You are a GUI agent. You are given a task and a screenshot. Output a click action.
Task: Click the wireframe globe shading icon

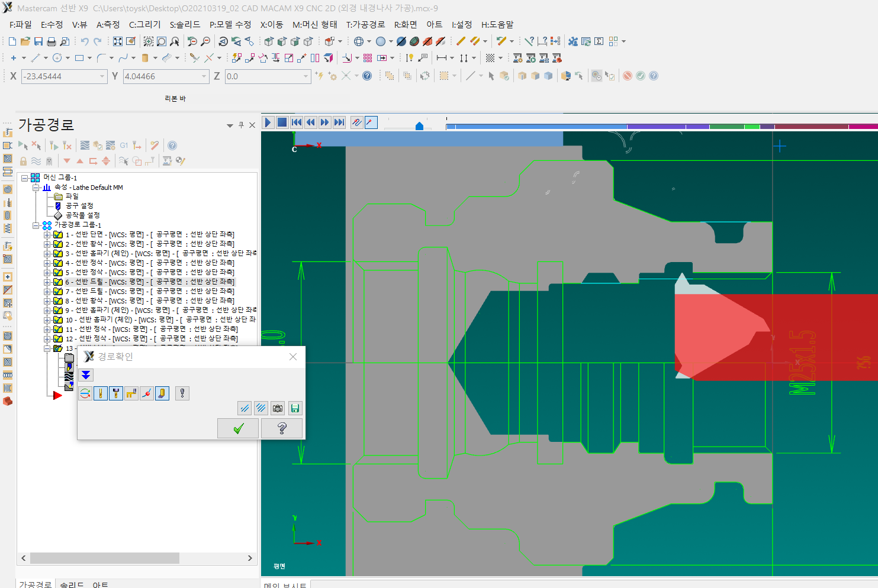(359, 41)
